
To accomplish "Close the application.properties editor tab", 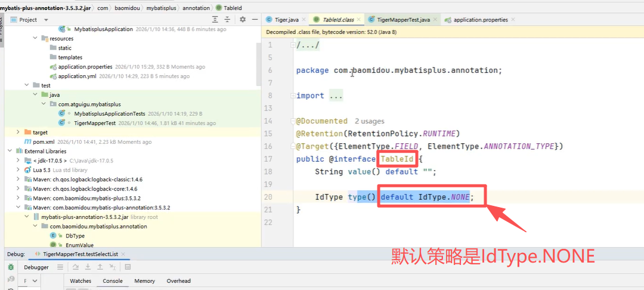I will tap(513, 19).
